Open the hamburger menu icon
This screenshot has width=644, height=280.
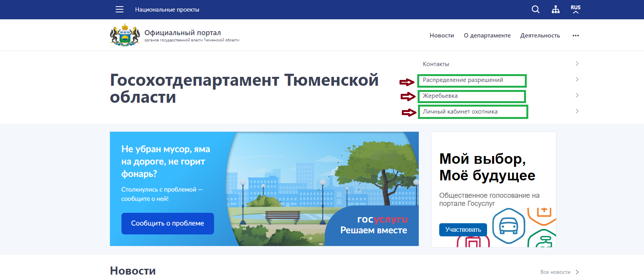[120, 9]
